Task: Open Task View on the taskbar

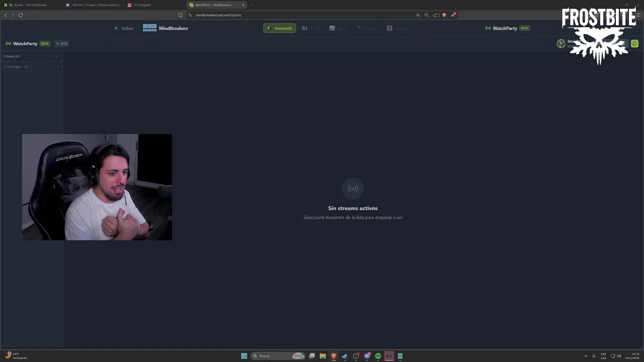Action: (312, 356)
